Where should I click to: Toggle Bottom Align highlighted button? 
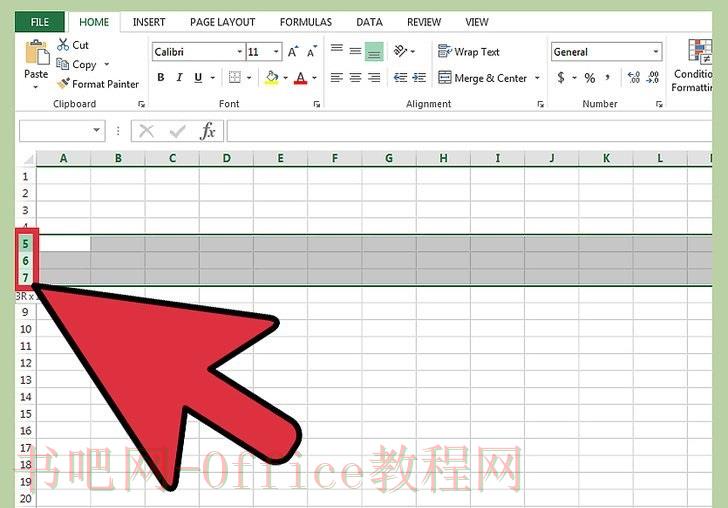[374, 52]
